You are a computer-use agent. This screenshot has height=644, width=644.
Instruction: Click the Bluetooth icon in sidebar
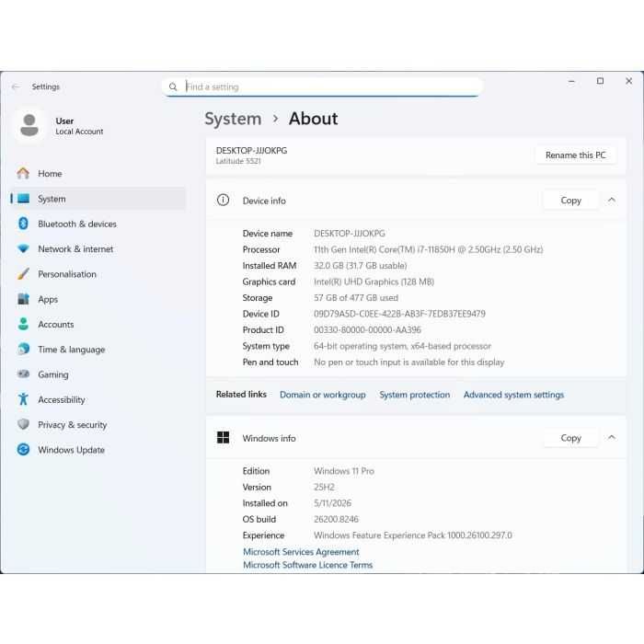click(x=23, y=224)
